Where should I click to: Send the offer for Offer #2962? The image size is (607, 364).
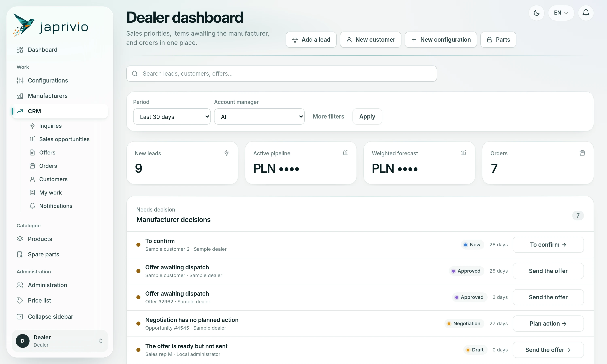pyautogui.click(x=548, y=297)
